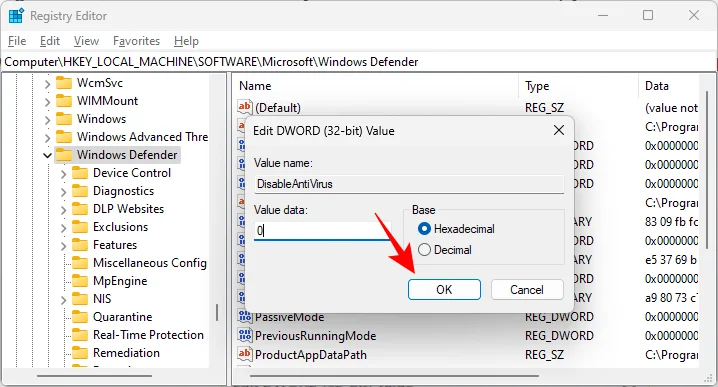Confirm the DWORD edit with OK
Screen dimensions: 718x387
tap(444, 289)
